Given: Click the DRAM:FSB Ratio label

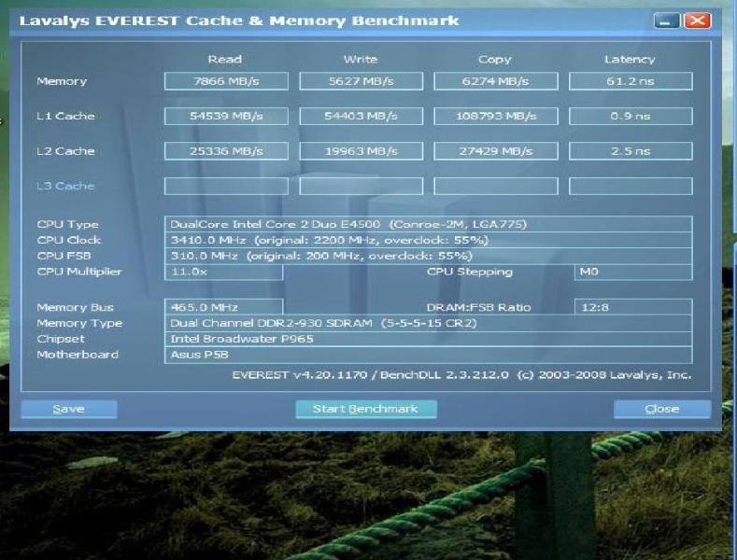Looking at the screenshot, I should [478, 307].
